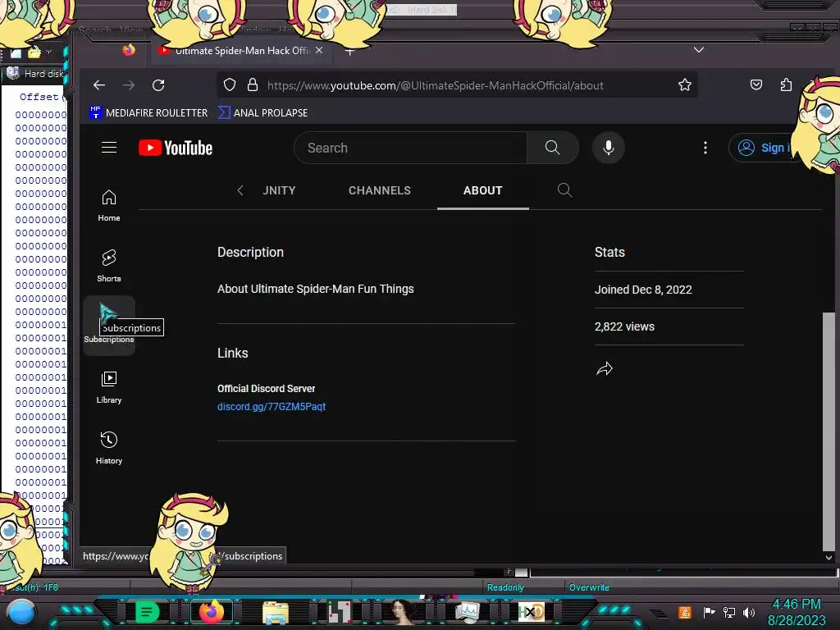
Task: Open Firefox from the taskbar
Action: pos(211,612)
